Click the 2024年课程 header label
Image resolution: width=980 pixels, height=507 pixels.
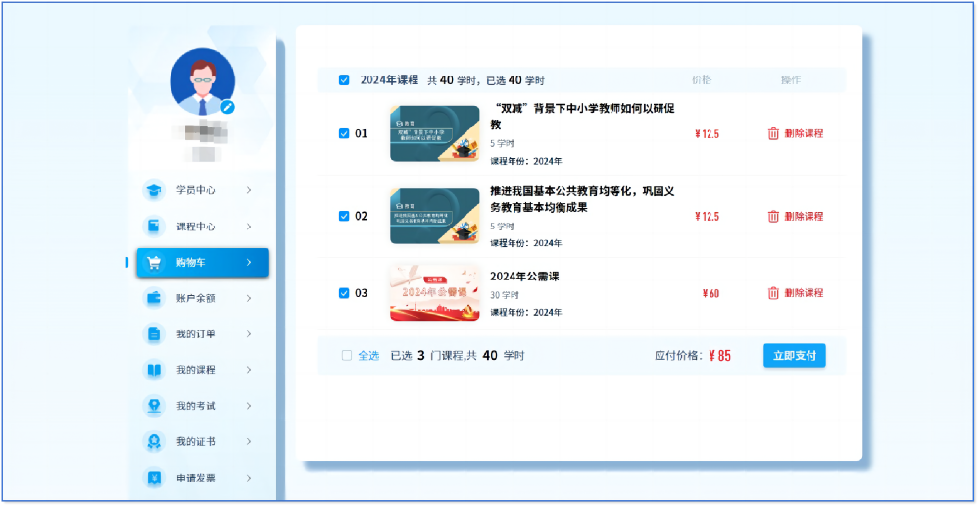pyautogui.click(x=389, y=80)
